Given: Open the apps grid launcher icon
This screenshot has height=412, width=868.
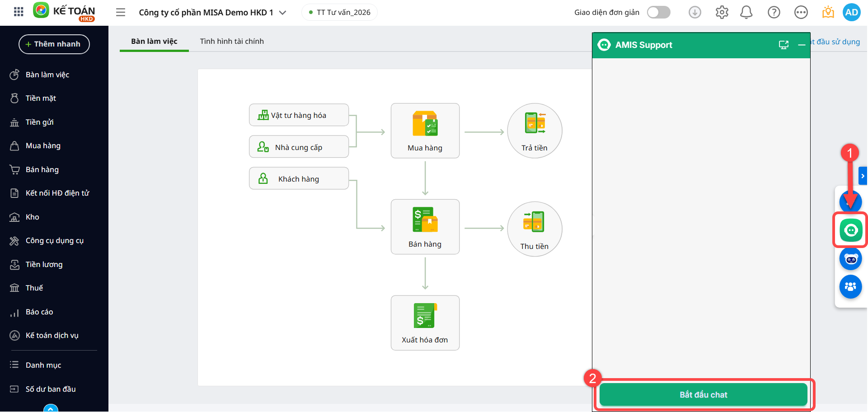Looking at the screenshot, I should click(x=19, y=12).
